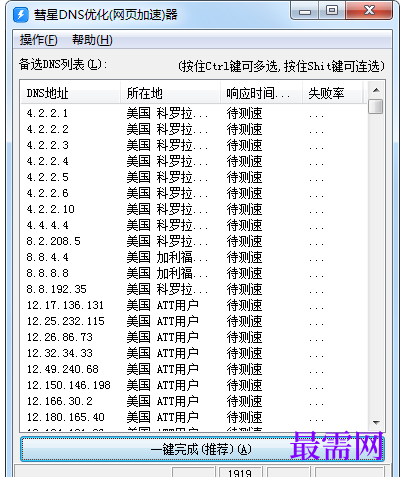Click the vertical scrollbar thumb
402x477 pixels.
376,107
